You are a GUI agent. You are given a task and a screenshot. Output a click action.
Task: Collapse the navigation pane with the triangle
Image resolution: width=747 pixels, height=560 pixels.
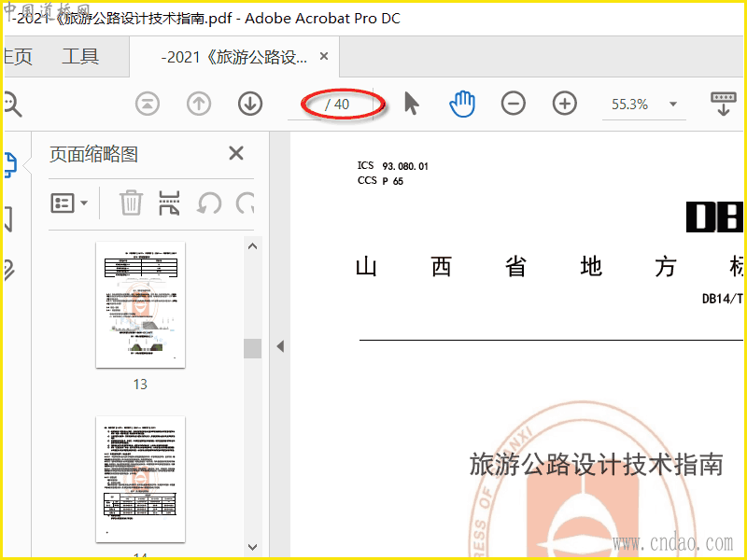280,346
